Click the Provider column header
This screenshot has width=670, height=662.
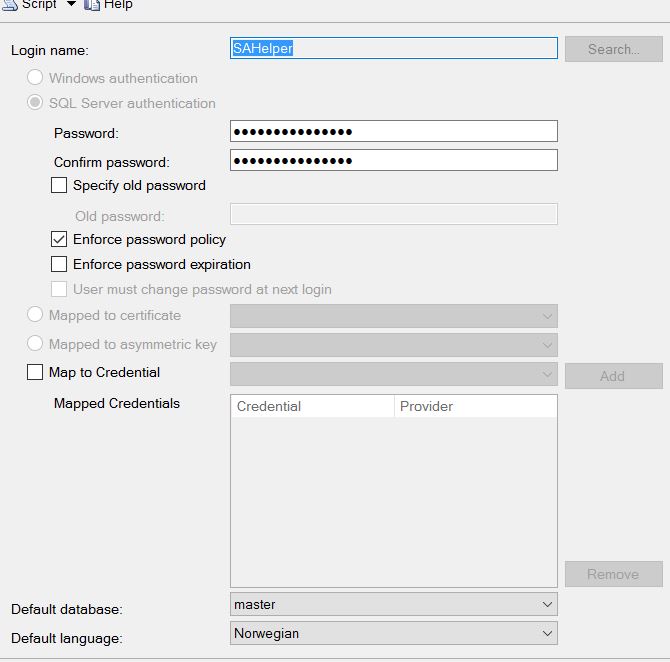pos(475,406)
